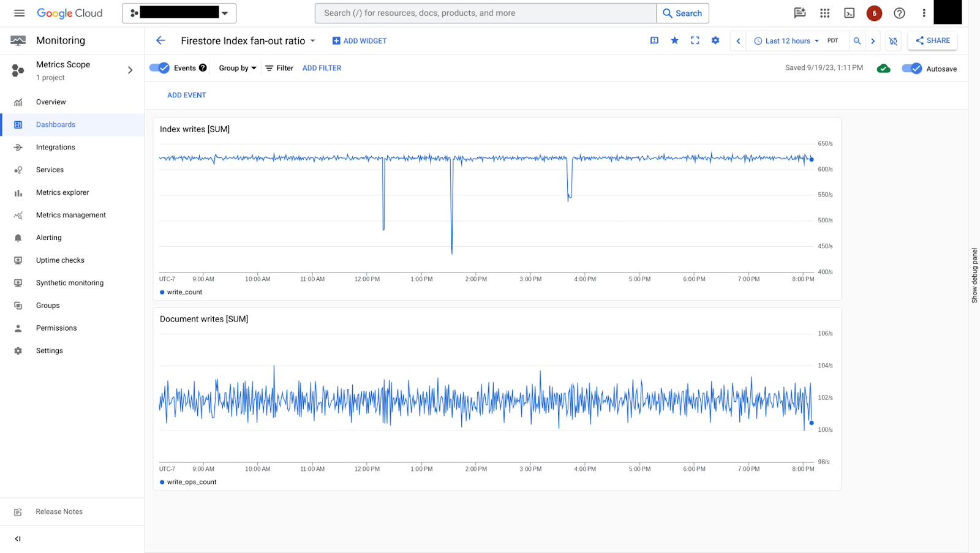Toggle the Events switch
Screen dimensions: 980x553
coord(160,68)
